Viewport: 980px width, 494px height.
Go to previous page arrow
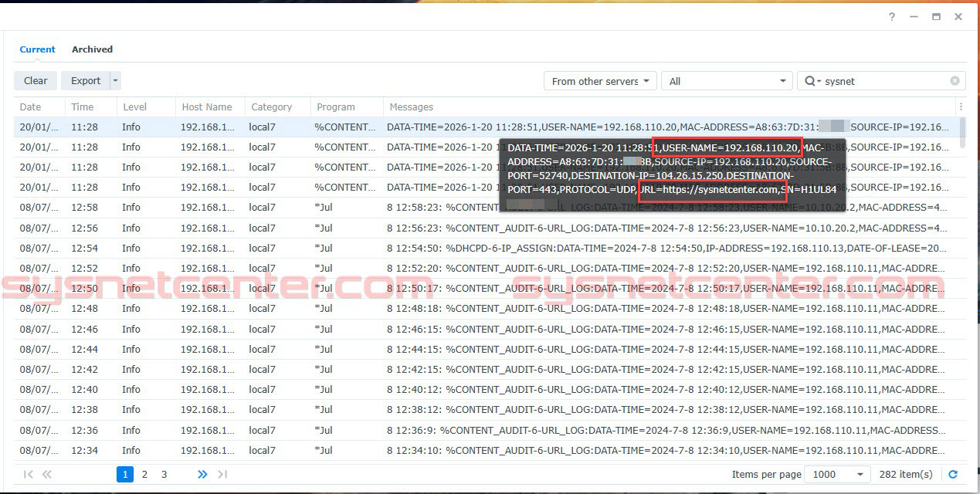(x=47, y=475)
